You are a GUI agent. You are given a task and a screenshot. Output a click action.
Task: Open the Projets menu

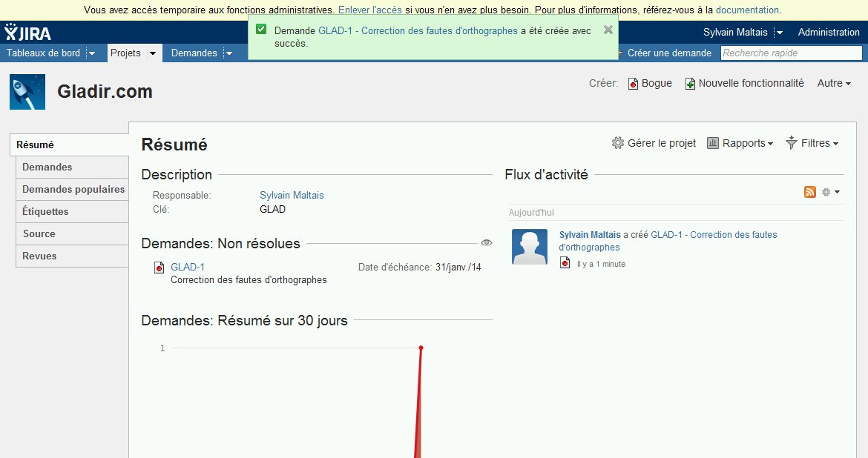point(125,53)
